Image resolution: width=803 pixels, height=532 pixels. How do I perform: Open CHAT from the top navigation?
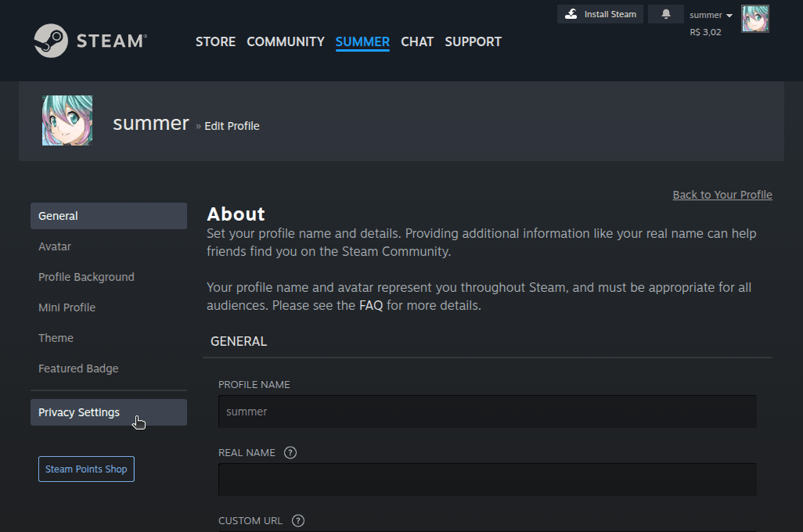(x=417, y=42)
